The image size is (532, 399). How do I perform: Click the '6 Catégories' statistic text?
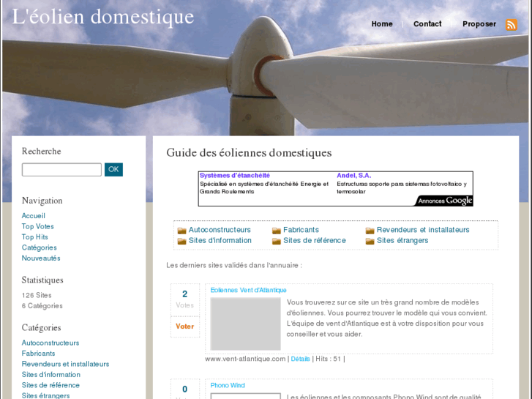[x=42, y=305]
